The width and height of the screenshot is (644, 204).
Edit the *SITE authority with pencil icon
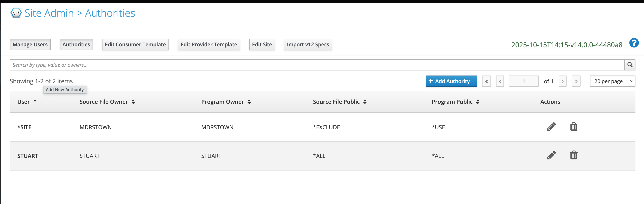(x=551, y=127)
